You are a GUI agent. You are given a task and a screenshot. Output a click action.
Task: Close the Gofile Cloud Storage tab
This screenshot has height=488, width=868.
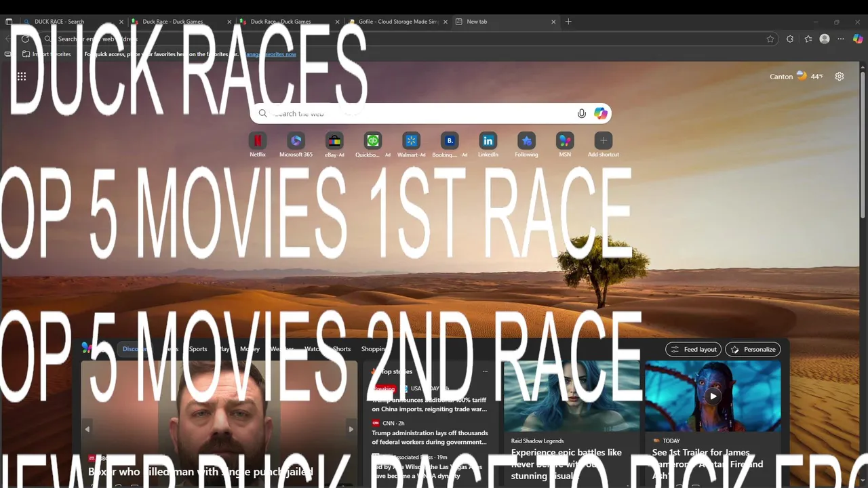coord(446,22)
